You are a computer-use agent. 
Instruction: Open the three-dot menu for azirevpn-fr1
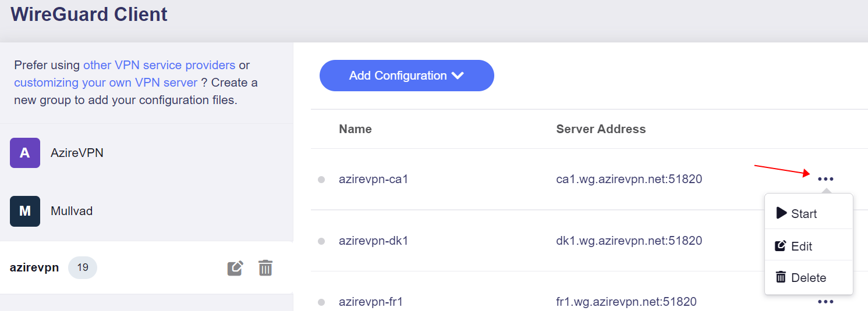point(826,302)
